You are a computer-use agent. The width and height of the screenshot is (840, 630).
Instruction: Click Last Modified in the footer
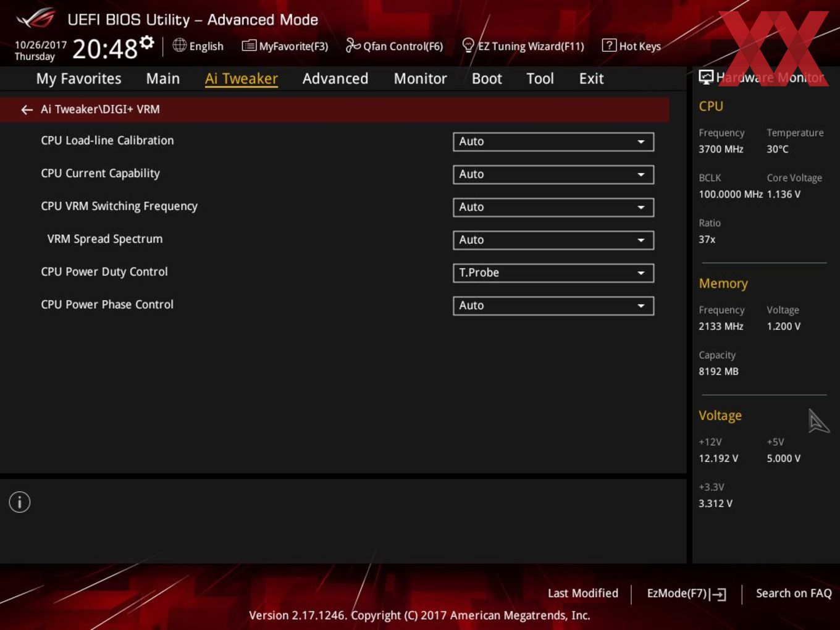583,593
